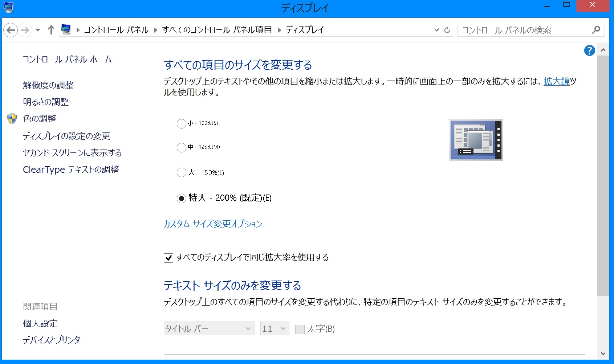Close the ディスプレイ window
The height and width of the screenshot is (364, 614).
tap(593, 6)
